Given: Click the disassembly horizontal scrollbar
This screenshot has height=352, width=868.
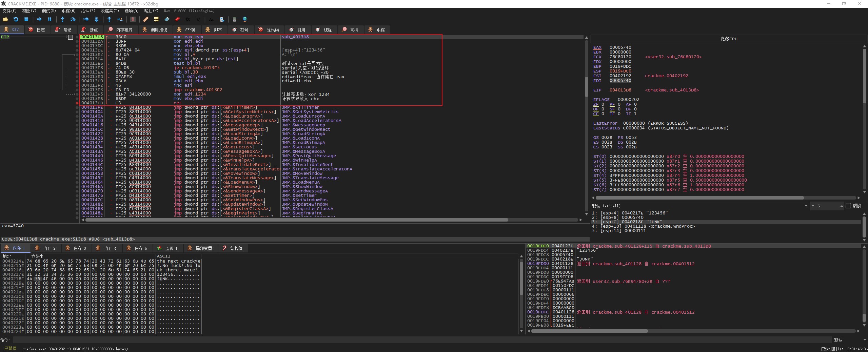Looking at the screenshot, I should (297, 220).
